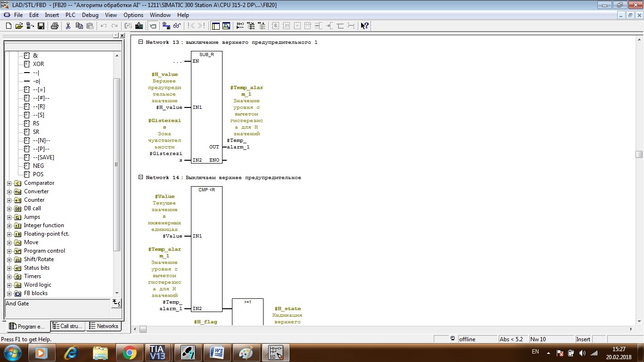Open Google Chrome from the taskbar
The height and width of the screenshot is (362, 644).
tap(129, 353)
